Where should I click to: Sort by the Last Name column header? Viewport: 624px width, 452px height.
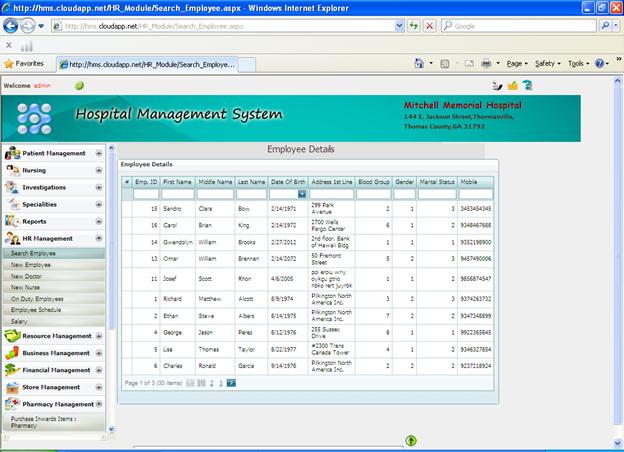[250, 181]
